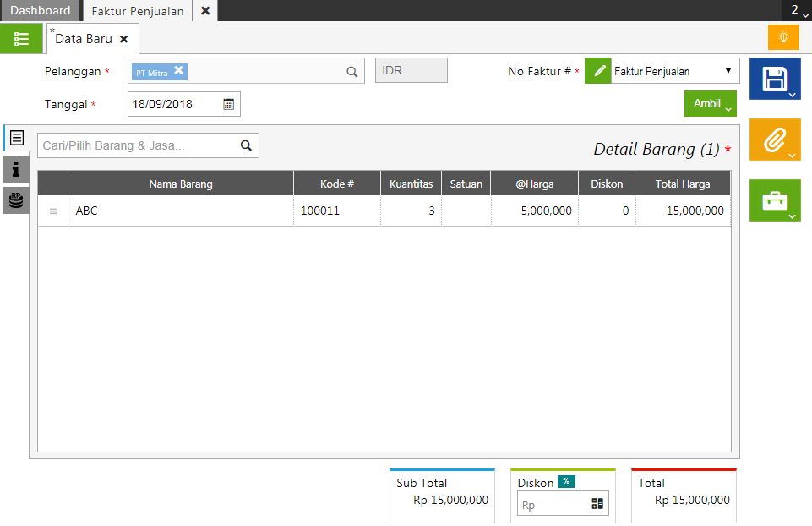Open the coins cost sidebar icon

click(16, 200)
